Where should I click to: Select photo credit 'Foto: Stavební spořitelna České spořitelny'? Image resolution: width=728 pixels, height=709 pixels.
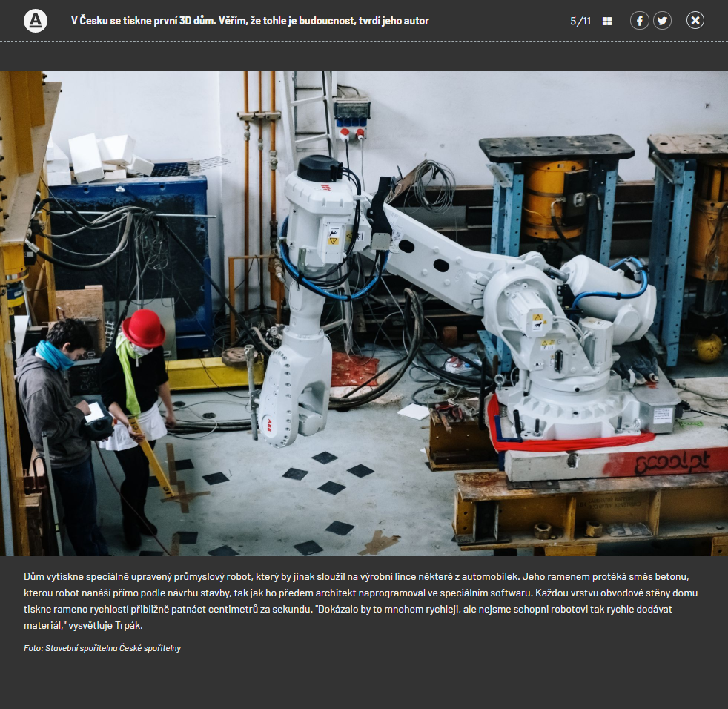[x=102, y=648]
